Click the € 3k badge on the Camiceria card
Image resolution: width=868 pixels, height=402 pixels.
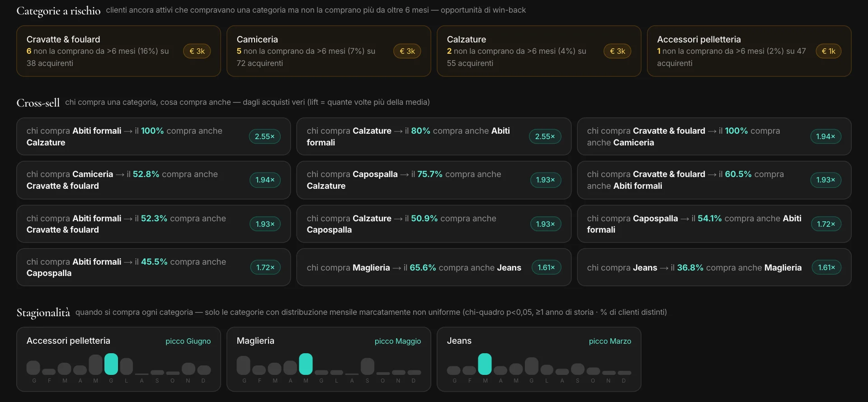click(407, 51)
